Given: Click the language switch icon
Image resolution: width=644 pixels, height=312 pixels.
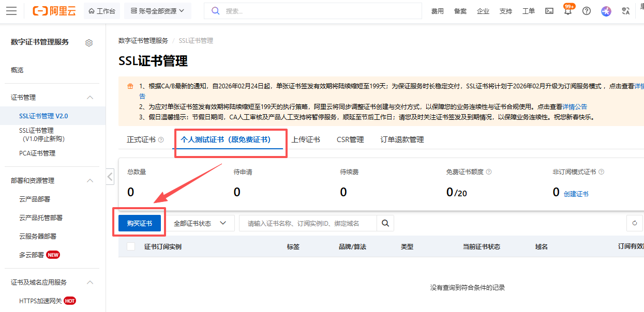Looking at the screenshot, I should tap(626, 11).
